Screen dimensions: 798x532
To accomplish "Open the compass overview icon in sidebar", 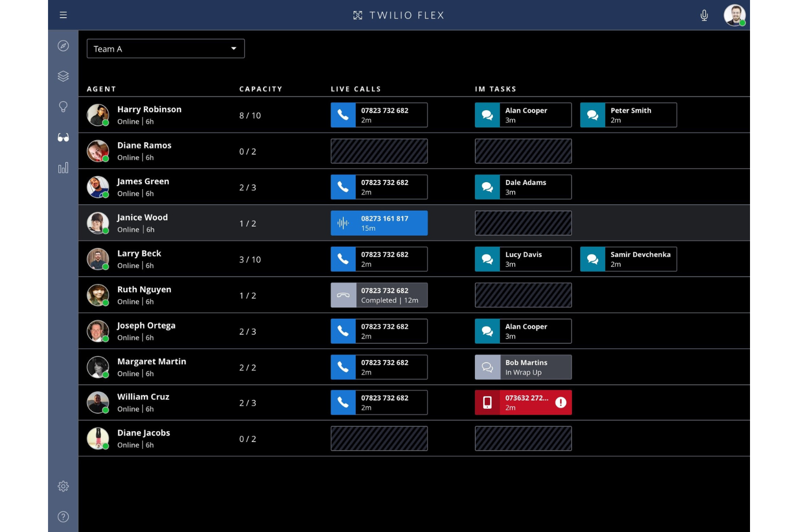I will tap(63, 46).
